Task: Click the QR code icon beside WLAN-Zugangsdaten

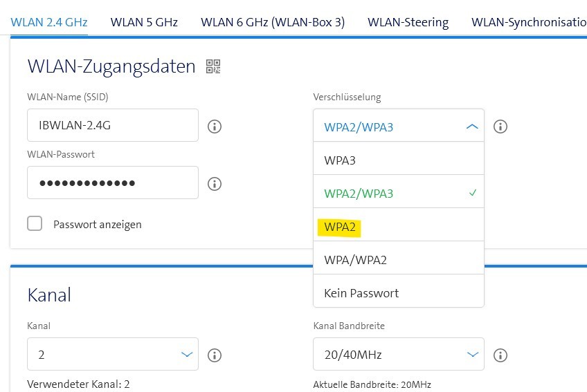Action: pyautogui.click(x=213, y=66)
